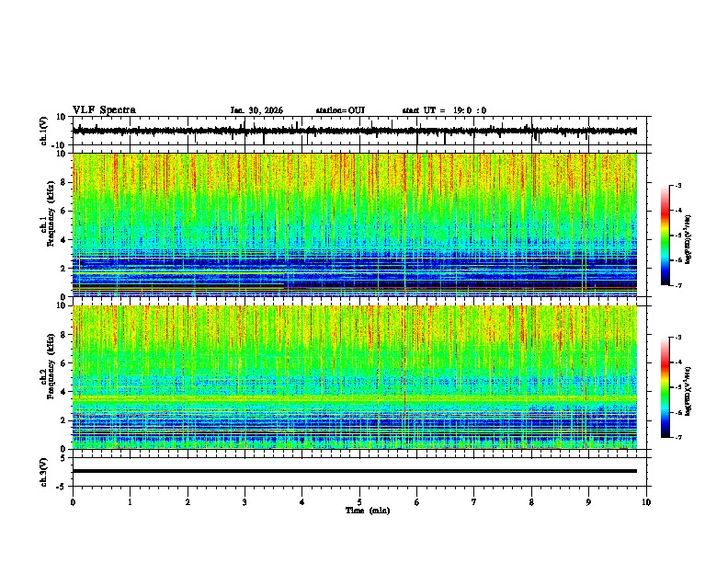Screen dimensions: 728x563
Task: Click the ch.2 spectrogram color scale bar
Action: tap(665, 387)
